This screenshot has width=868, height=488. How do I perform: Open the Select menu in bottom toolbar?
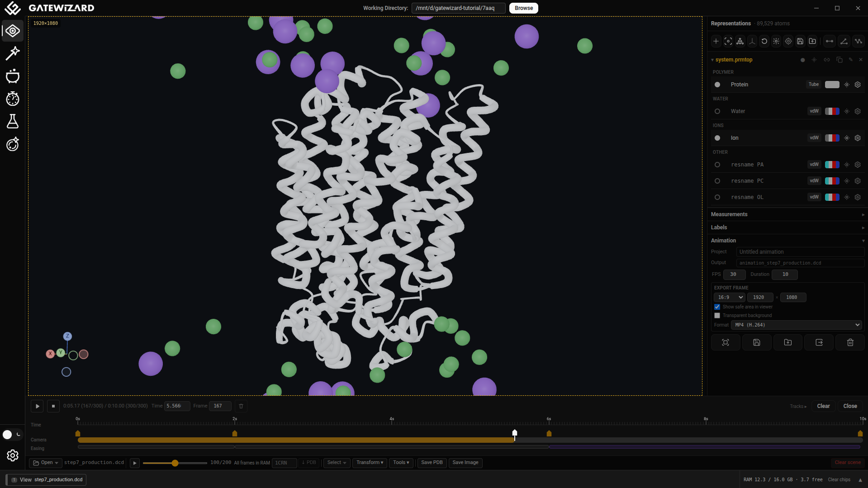click(337, 463)
